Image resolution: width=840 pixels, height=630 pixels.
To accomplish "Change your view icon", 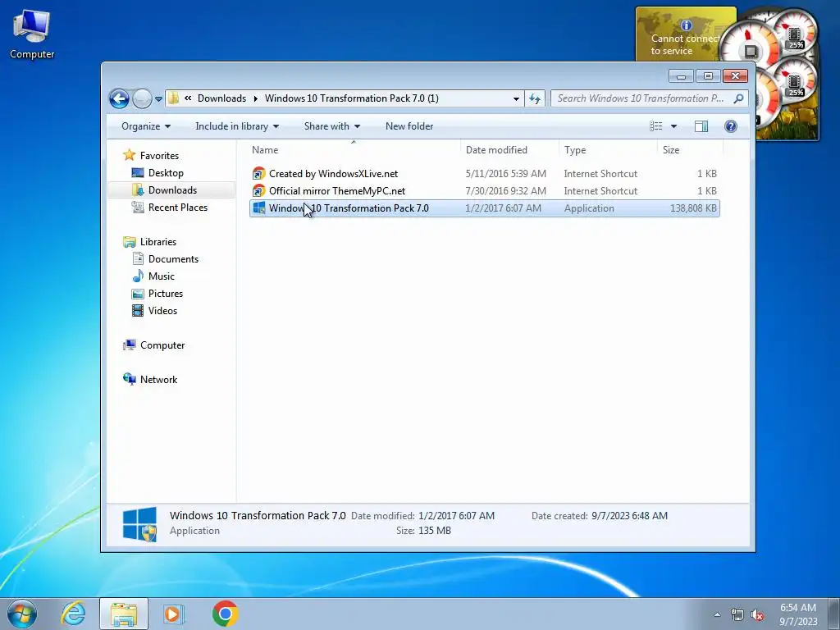I will pyautogui.click(x=655, y=126).
